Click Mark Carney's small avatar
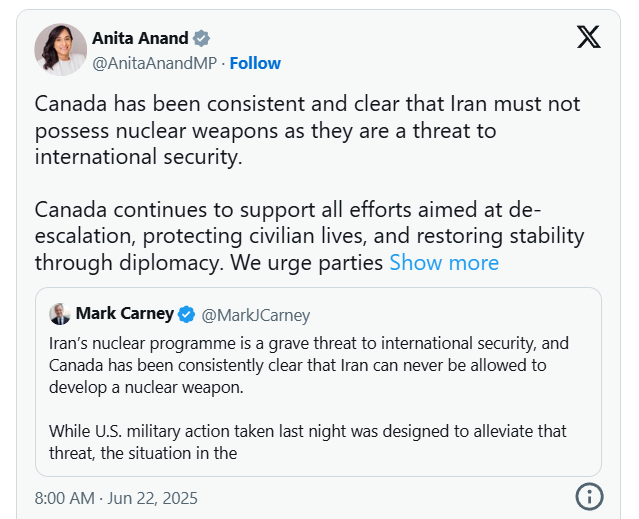639x519 pixels. click(60, 315)
